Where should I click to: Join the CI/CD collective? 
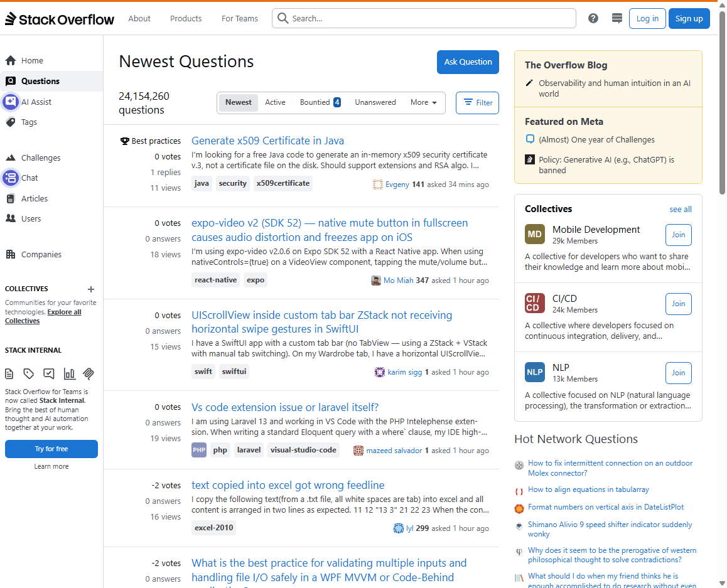pyautogui.click(x=678, y=304)
